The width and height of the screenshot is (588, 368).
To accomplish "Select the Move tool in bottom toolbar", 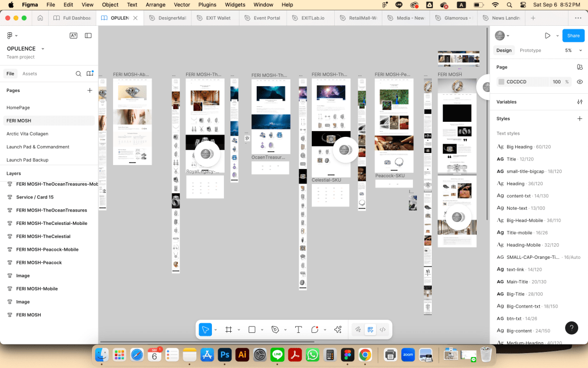I will (x=205, y=329).
